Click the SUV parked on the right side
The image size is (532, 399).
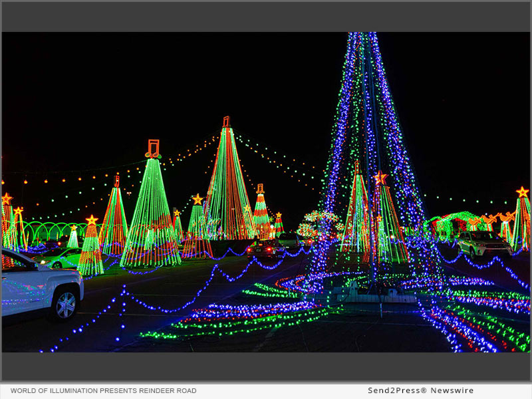(x=484, y=244)
